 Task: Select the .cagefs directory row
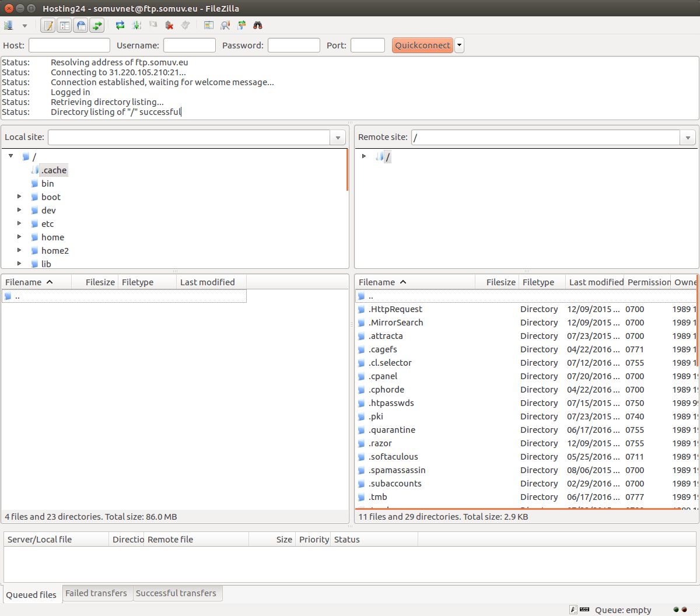point(526,349)
